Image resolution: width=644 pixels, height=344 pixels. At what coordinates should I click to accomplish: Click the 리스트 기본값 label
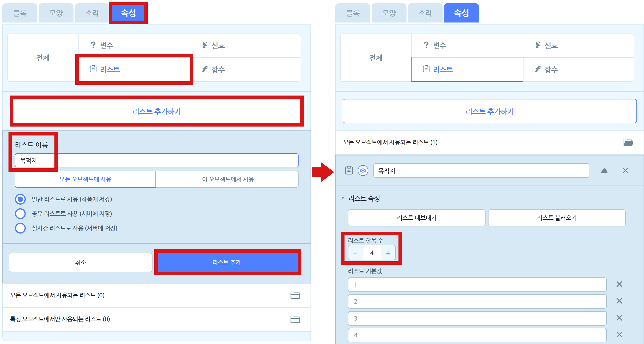[365, 271]
